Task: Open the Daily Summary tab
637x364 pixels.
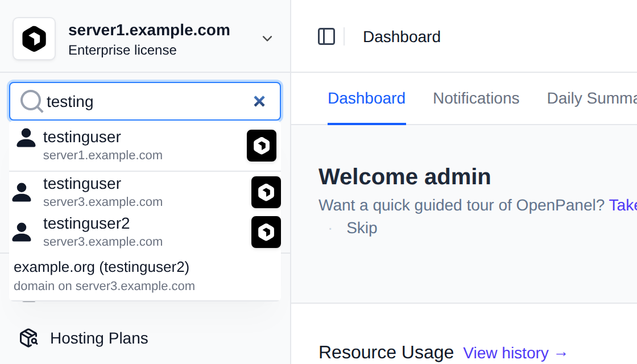Action: tap(592, 98)
